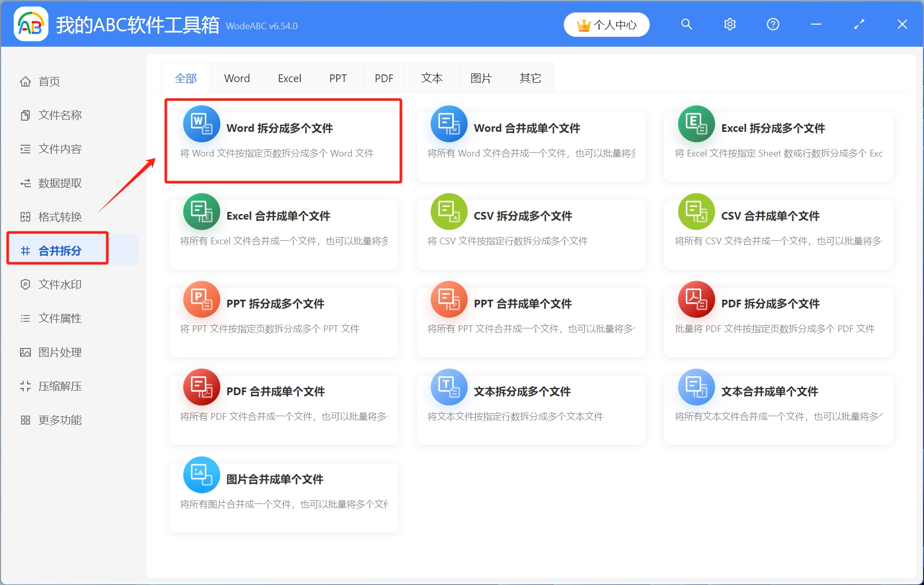
Task: Click the 图片合并成单个文件 card icon
Action: click(x=201, y=475)
